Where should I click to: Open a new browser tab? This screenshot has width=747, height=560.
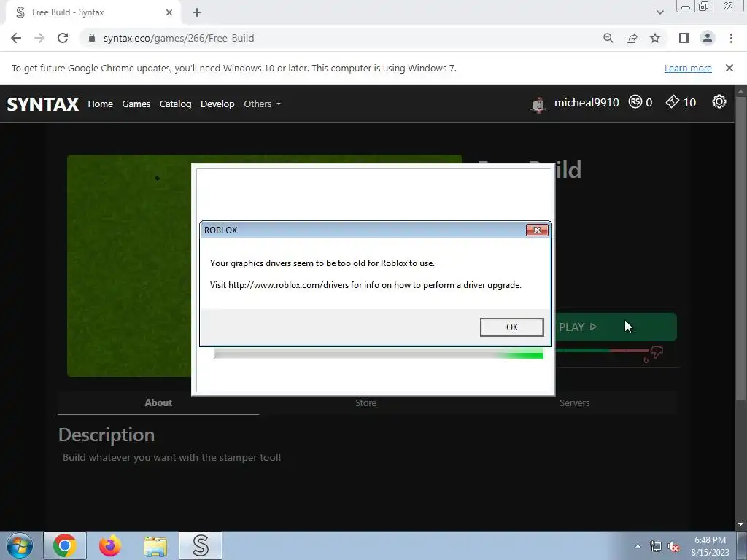click(197, 12)
